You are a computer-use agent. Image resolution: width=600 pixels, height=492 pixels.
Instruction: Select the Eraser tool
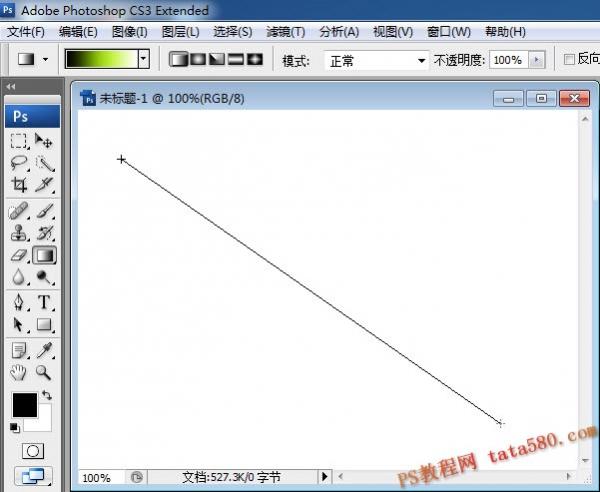[x=18, y=255]
